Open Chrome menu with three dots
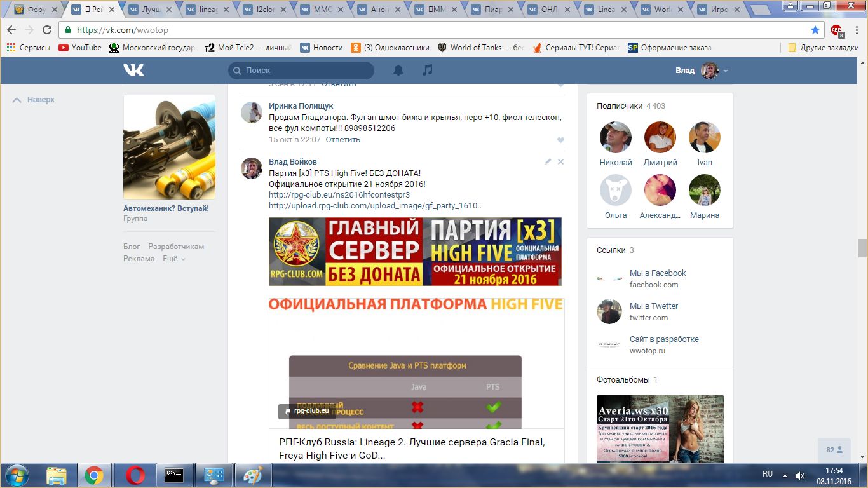868x488 pixels. [x=856, y=30]
